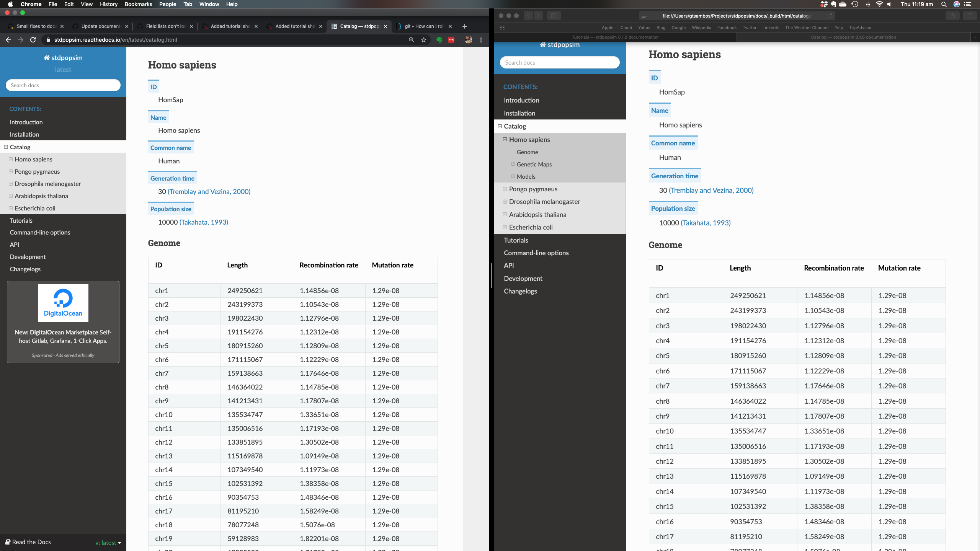
Task: Click the zoom magnifier icon in Chrome's address bar
Action: click(x=411, y=40)
